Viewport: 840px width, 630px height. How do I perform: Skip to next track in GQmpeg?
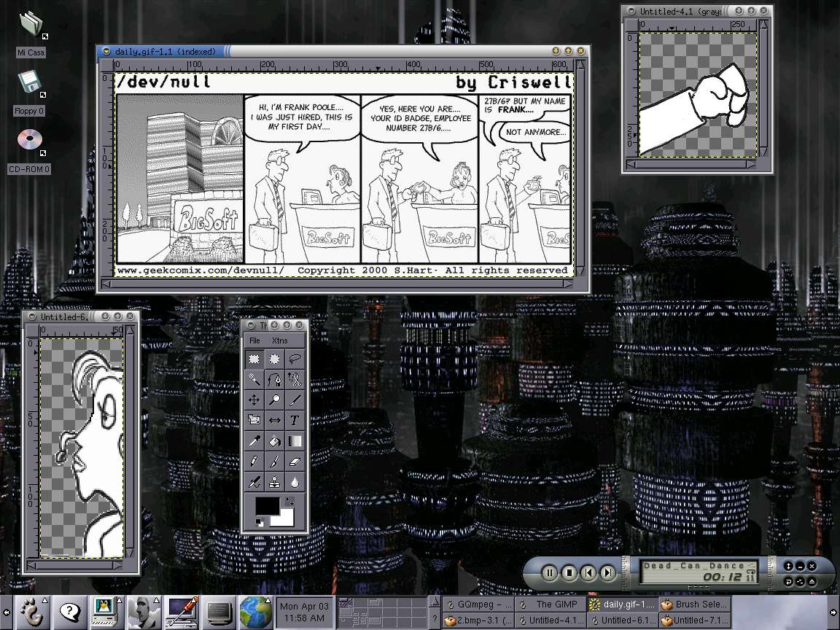(607, 572)
